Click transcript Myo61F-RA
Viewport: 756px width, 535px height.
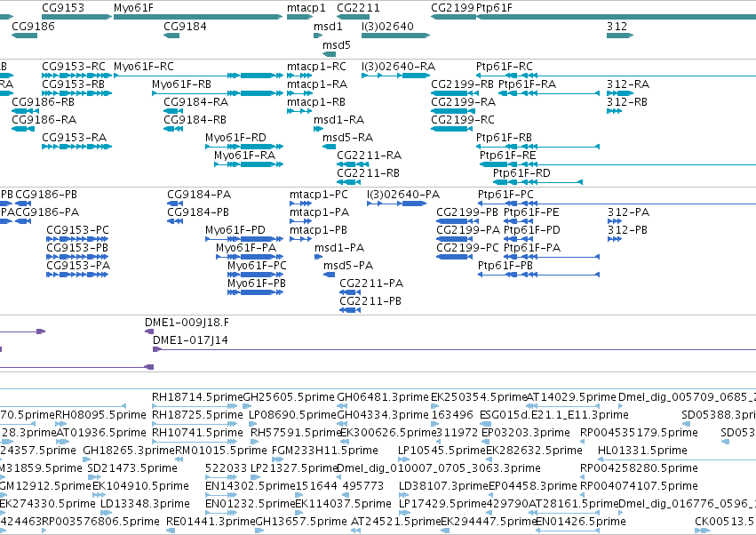tap(249, 164)
